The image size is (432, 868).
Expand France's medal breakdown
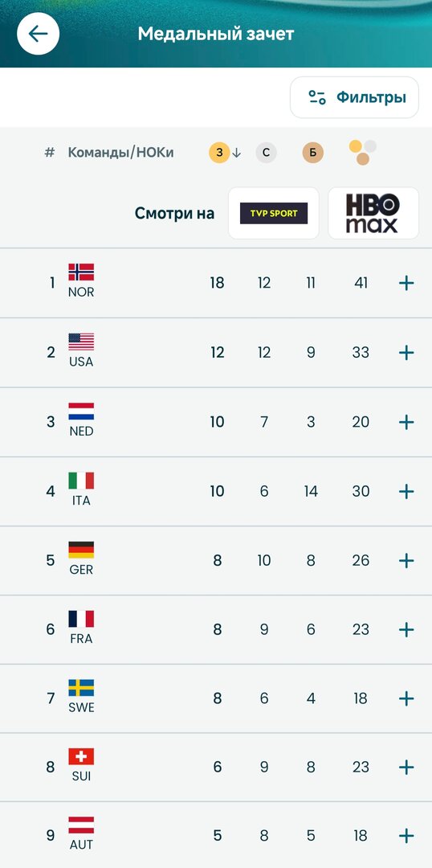[406, 630]
